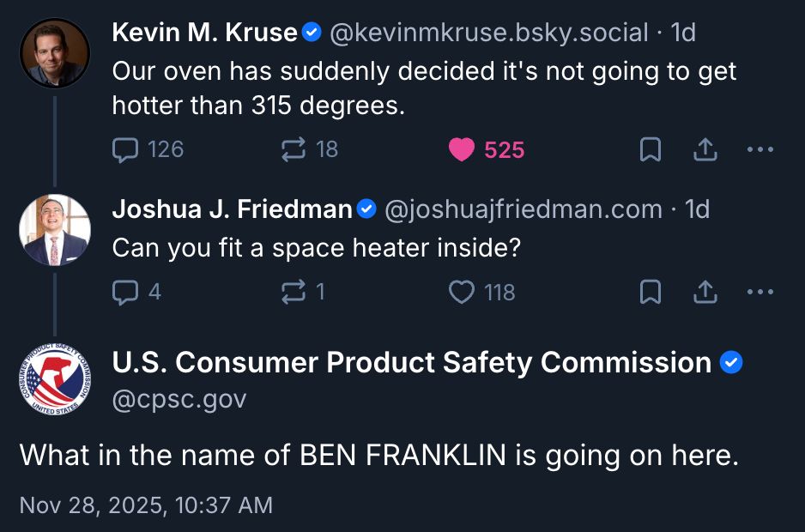The height and width of the screenshot is (532, 805).
Task: Share Kevin Kruse's post
Action: point(704,149)
